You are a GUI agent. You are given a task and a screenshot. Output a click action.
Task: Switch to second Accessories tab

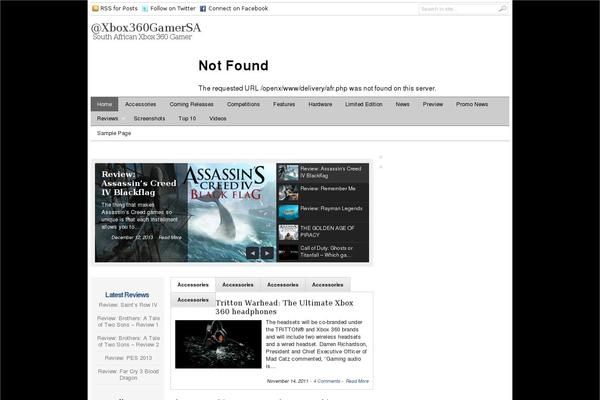coord(238,285)
